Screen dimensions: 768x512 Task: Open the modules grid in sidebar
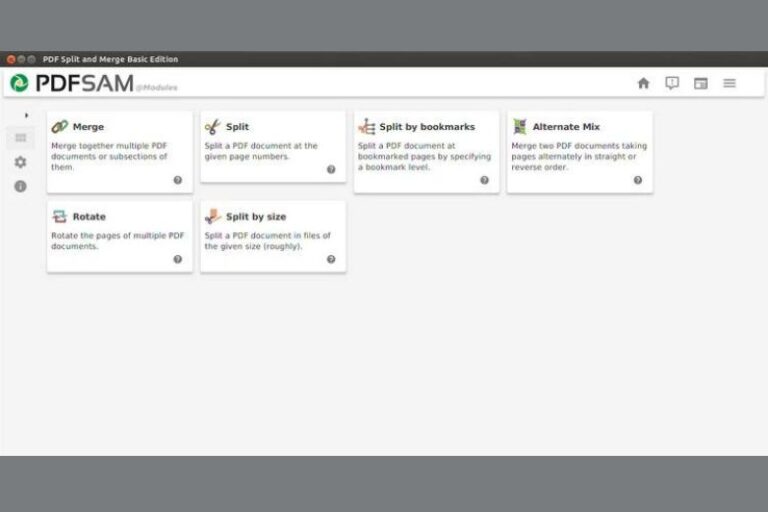pyautogui.click(x=20, y=138)
